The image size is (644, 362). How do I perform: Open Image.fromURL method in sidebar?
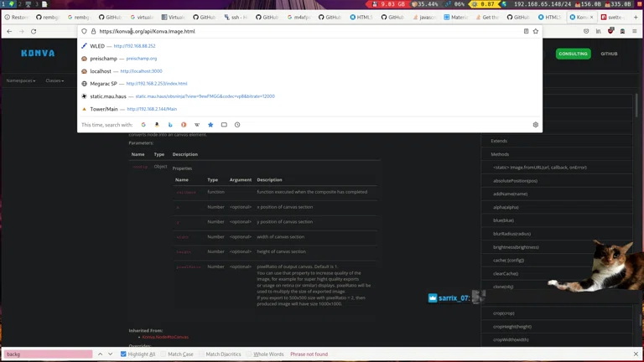coord(540,168)
